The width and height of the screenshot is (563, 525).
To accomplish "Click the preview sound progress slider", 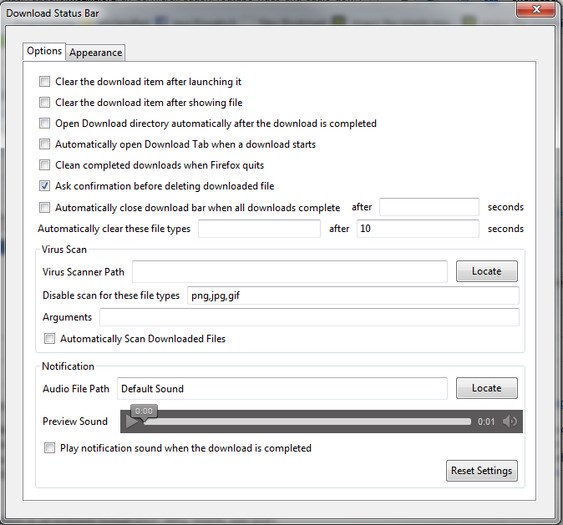I will (x=307, y=422).
